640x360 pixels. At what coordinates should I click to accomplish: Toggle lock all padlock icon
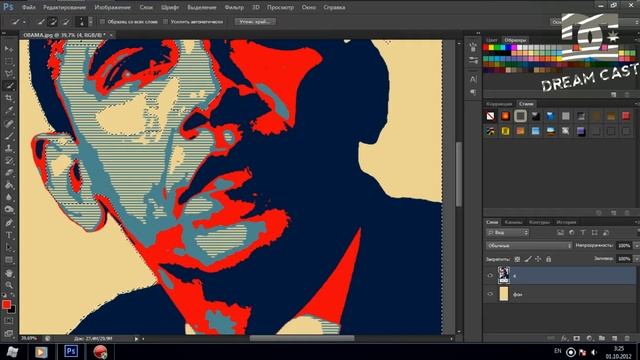(549, 259)
